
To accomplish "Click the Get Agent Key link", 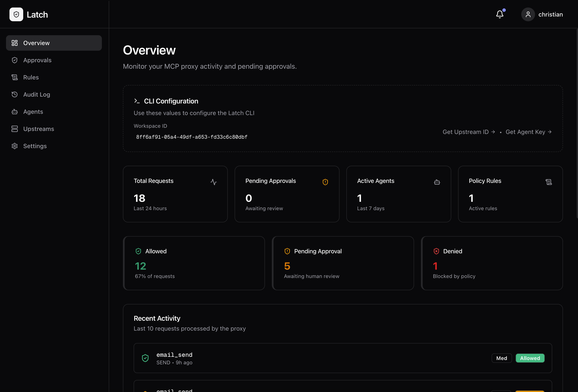I will 528,132.
